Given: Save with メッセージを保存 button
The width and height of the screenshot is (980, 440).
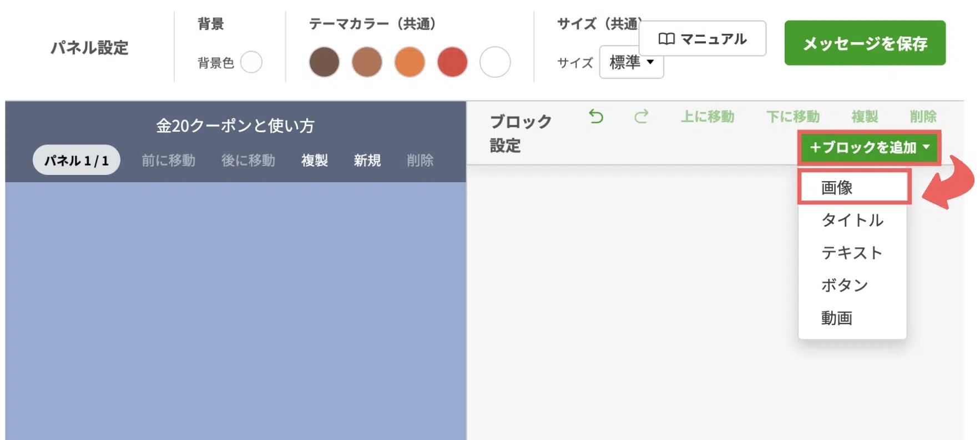Looking at the screenshot, I should 865,43.
